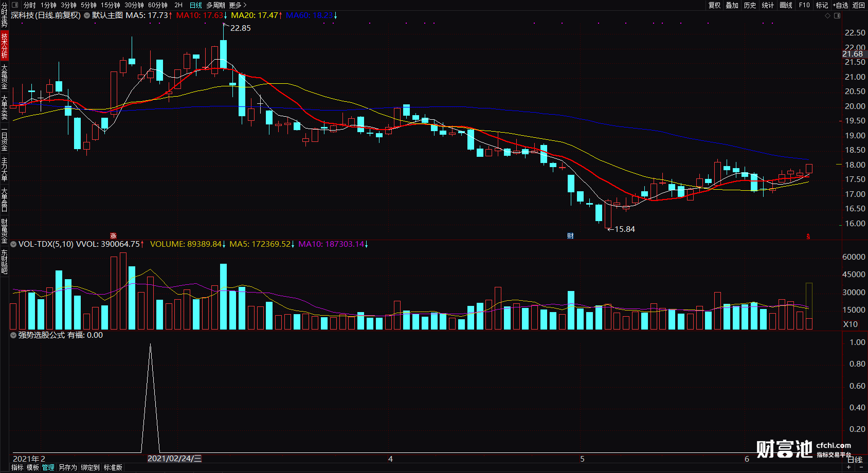Expand the 默认主图 main chart dropdown
Screen dimensions: 868x473
[x=86, y=15]
